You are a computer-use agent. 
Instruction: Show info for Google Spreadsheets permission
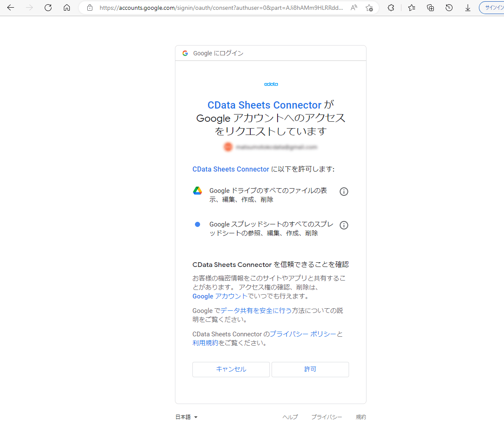(x=344, y=225)
